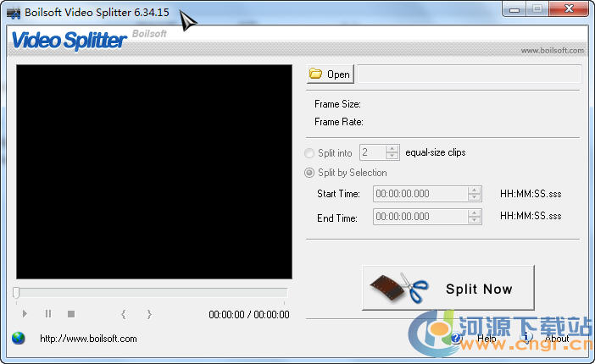The image size is (595, 364).
Task: Click the About info icon
Action: (525, 338)
